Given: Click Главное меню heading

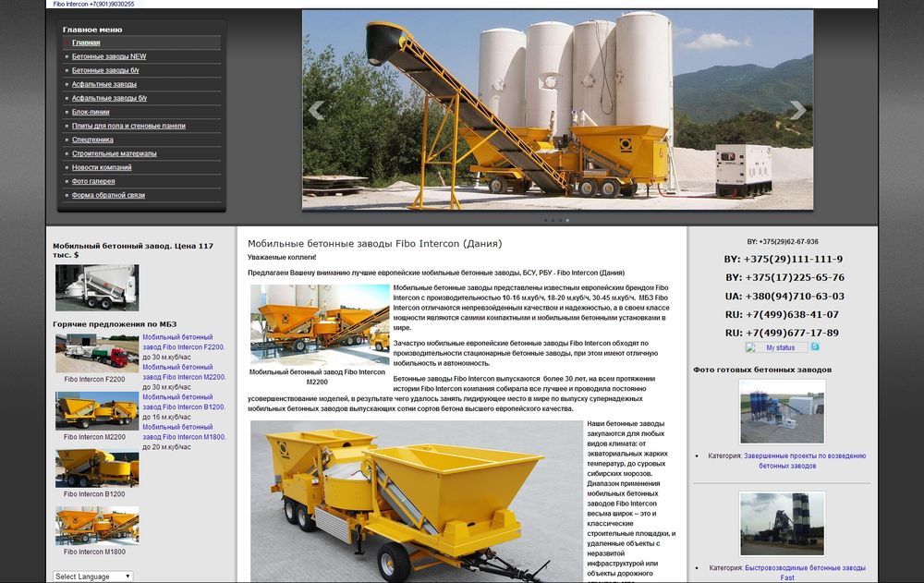Looking at the screenshot, I should 92,30.
